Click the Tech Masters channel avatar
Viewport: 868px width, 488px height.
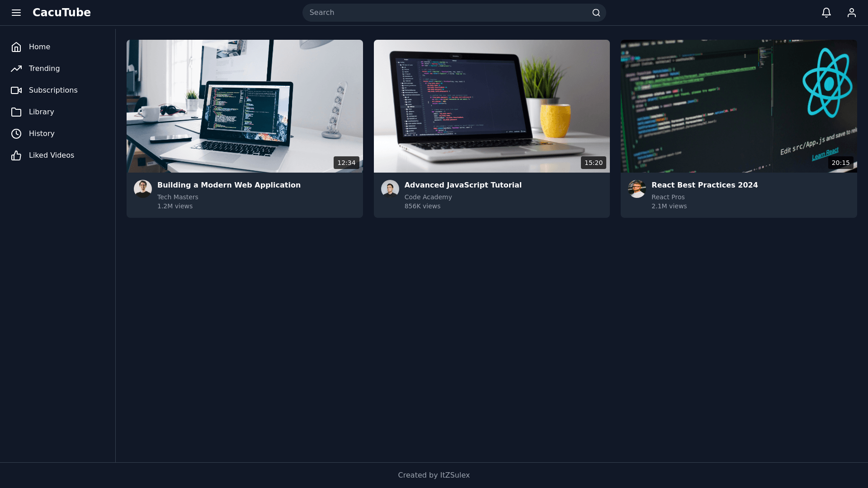point(143,189)
